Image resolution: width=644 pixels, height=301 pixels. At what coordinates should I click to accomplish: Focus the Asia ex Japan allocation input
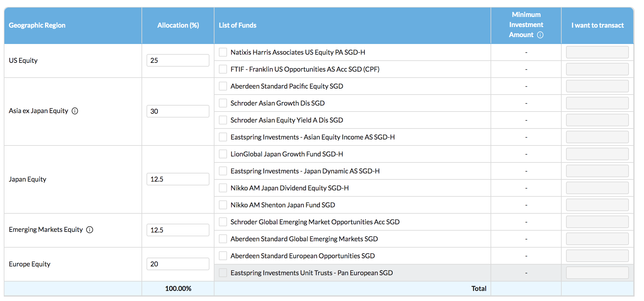tap(178, 111)
